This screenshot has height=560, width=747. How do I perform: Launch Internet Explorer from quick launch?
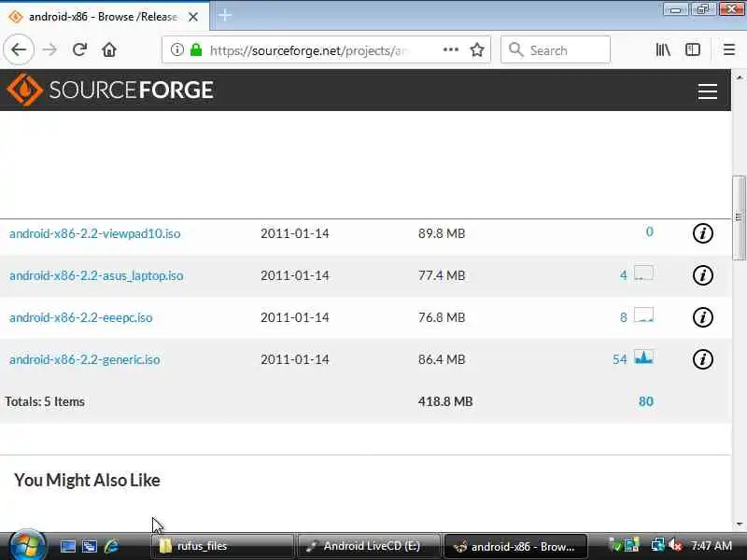(111, 546)
